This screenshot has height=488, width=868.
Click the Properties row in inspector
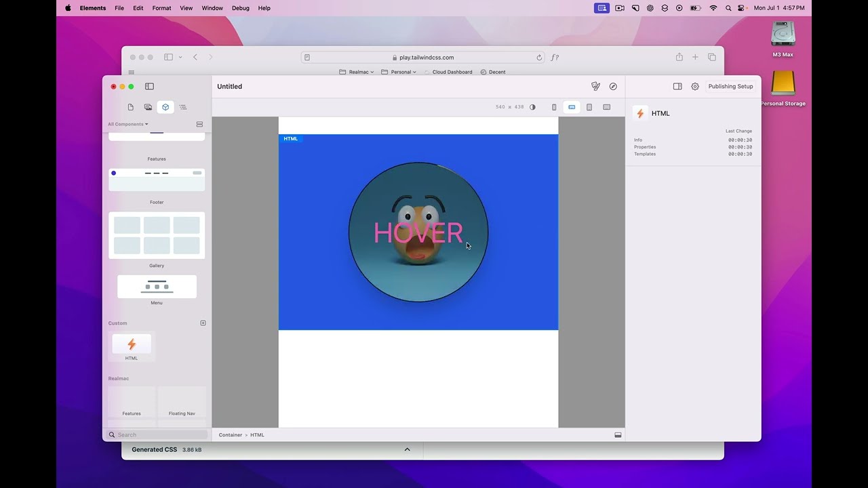[x=693, y=147]
